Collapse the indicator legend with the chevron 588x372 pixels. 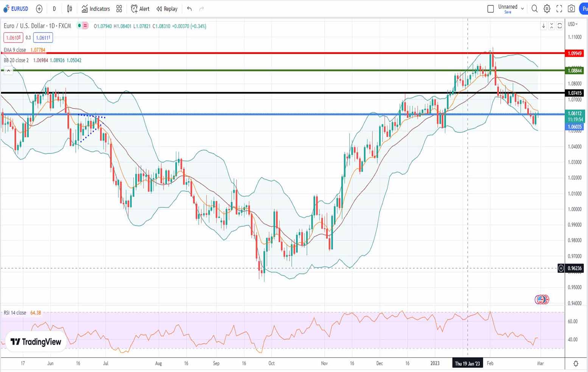point(8,71)
